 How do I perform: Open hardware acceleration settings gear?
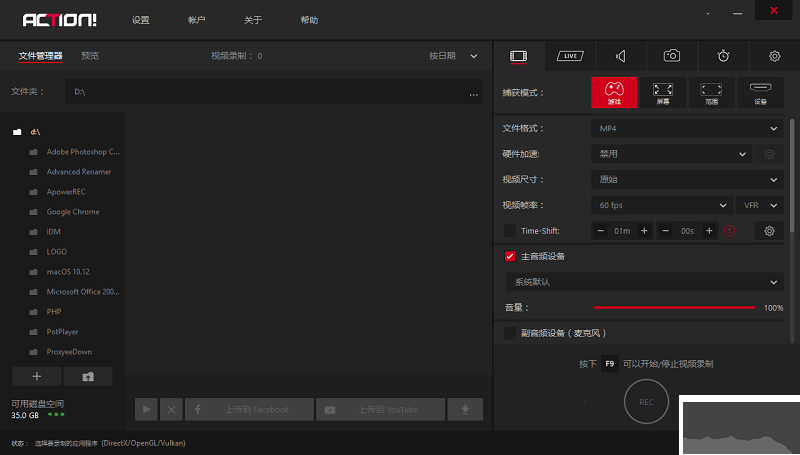tap(769, 154)
